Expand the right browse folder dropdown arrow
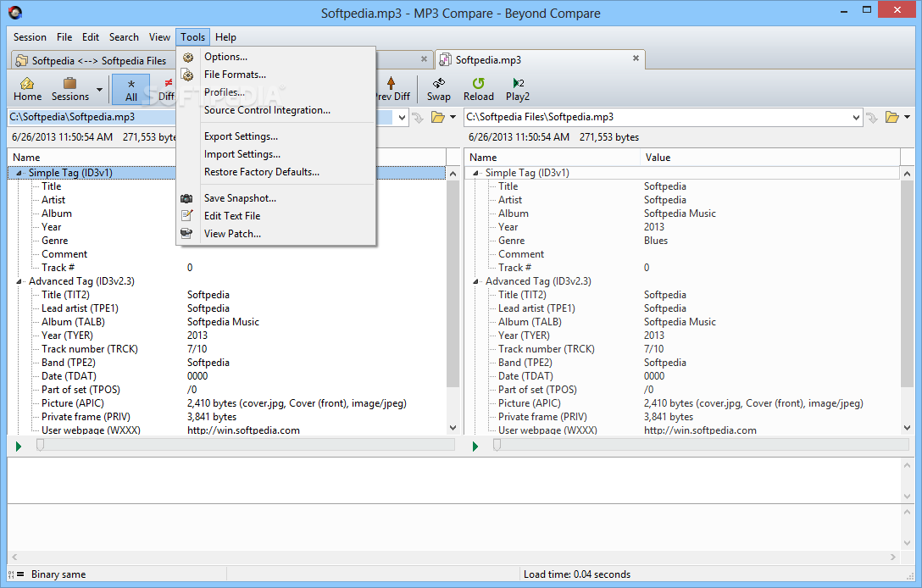 pos(908,117)
